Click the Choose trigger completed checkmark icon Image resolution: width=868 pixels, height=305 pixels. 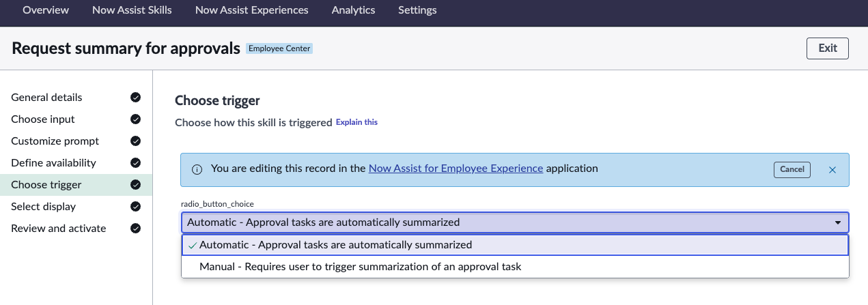(x=135, y=185)
